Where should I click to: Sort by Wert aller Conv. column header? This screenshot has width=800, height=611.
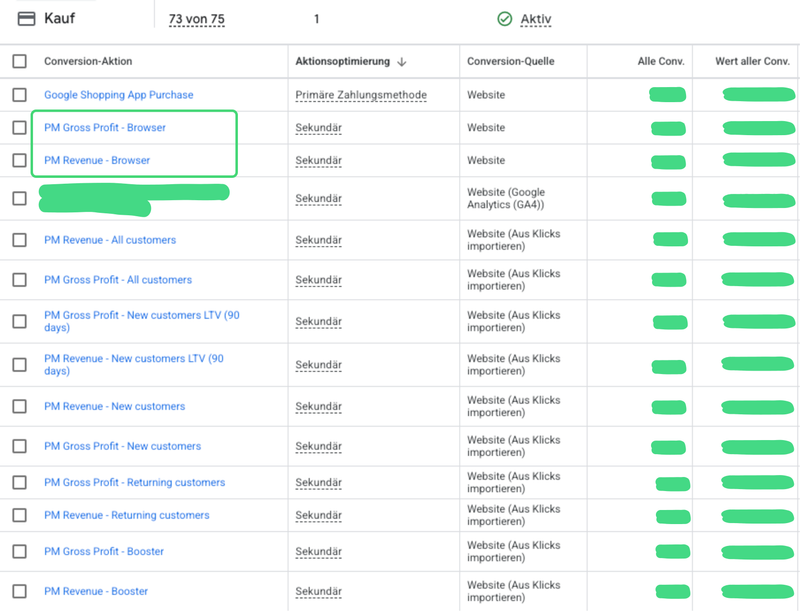[x=753, y=61]
